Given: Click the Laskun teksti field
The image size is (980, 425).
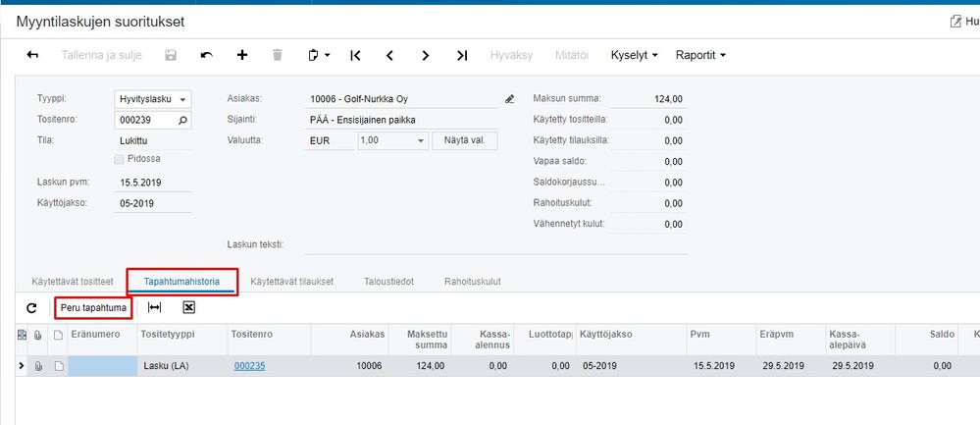Looking at the screenshot, I should 496,245.
